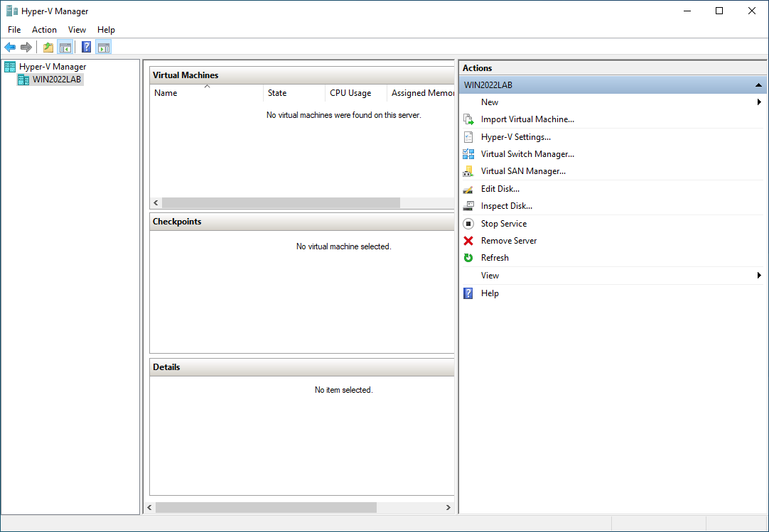Open the File menu
This screenshot has width=769, height=532.
[x=14, y=30]
